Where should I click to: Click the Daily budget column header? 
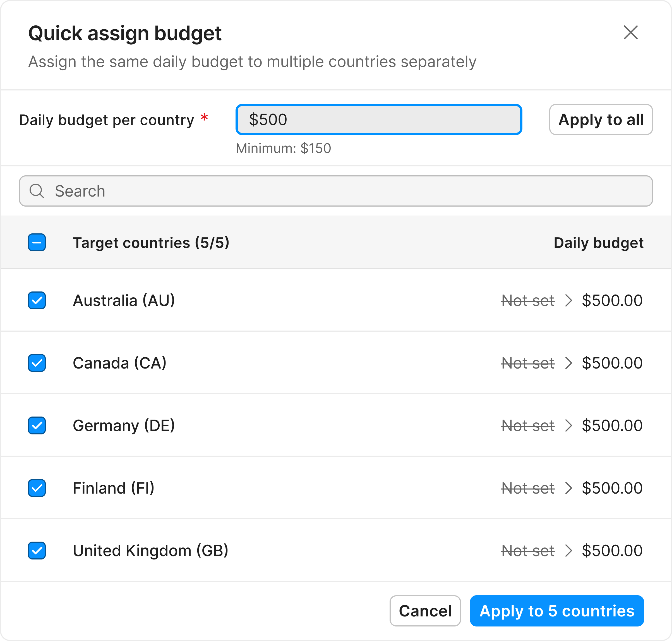[x=598, y=243]
